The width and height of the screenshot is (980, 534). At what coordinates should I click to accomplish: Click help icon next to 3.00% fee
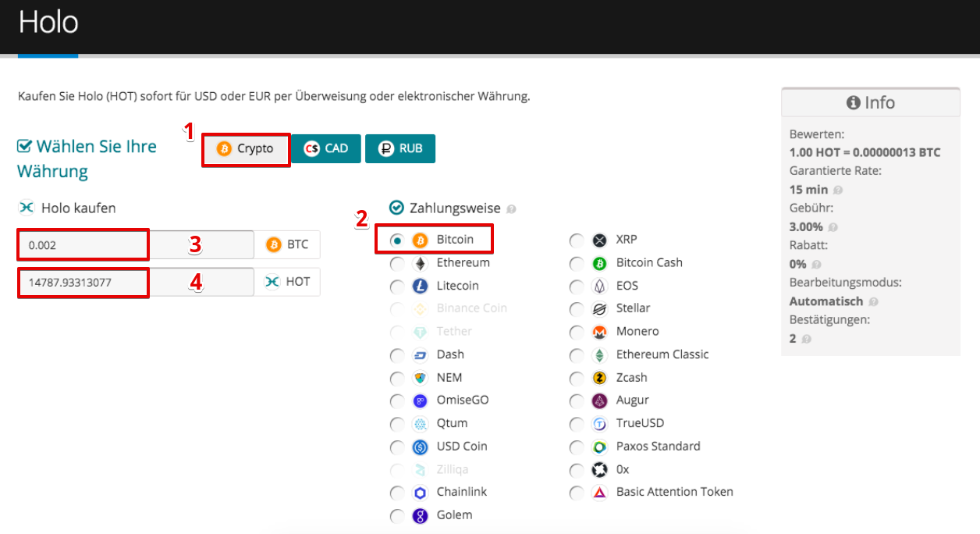point(832,227)
